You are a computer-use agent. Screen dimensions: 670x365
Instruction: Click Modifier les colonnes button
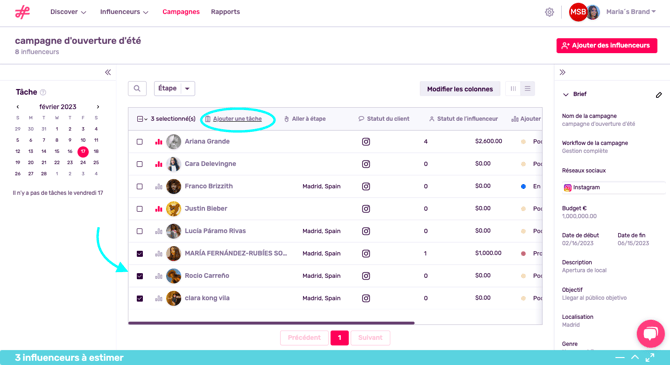click(460, 89)
